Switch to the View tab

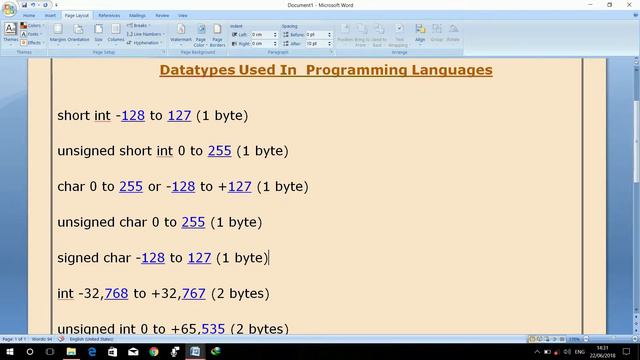182,16
